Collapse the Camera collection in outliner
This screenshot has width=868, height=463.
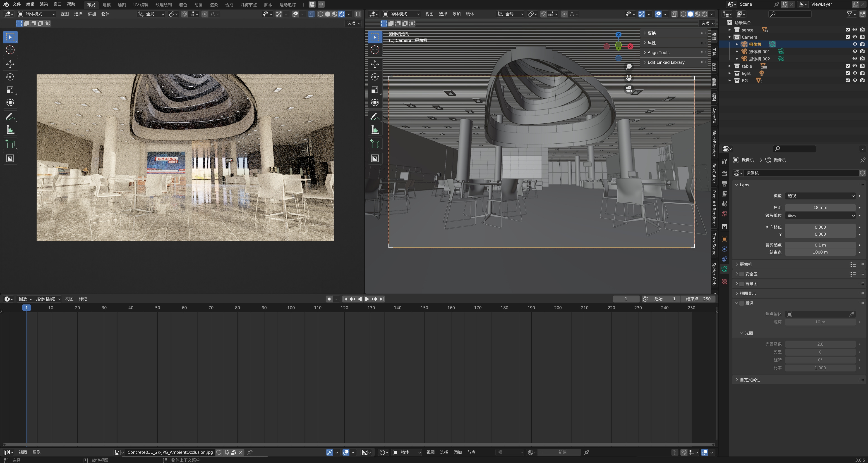coord(729,37)
